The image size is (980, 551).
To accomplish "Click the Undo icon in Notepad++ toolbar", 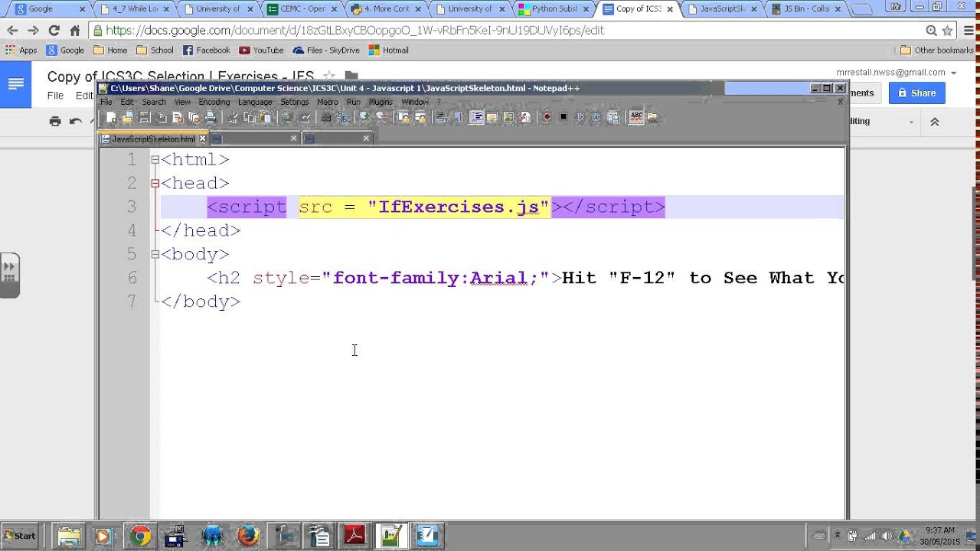I will [x=288, y=117].
